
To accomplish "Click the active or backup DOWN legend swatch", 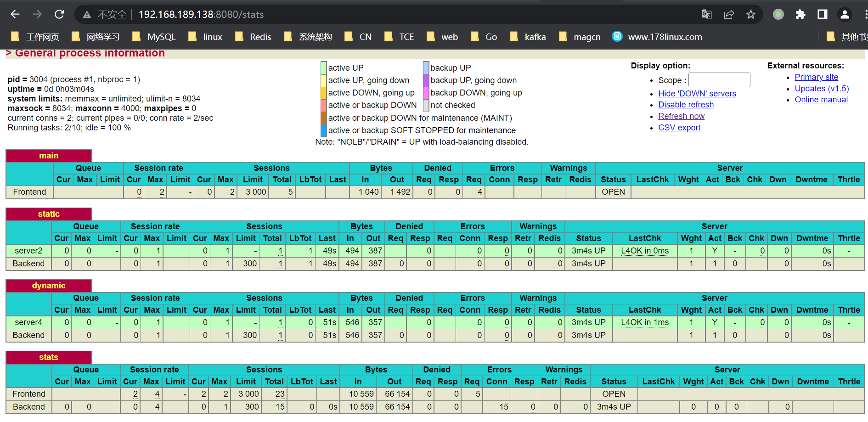I will click(x=324, y=105).
